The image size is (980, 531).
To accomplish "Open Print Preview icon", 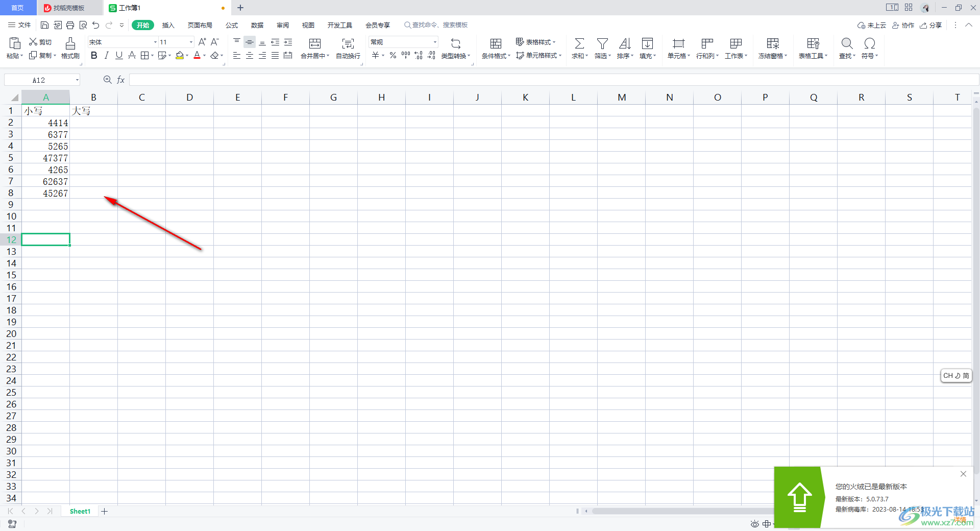I will pos(83,25).
